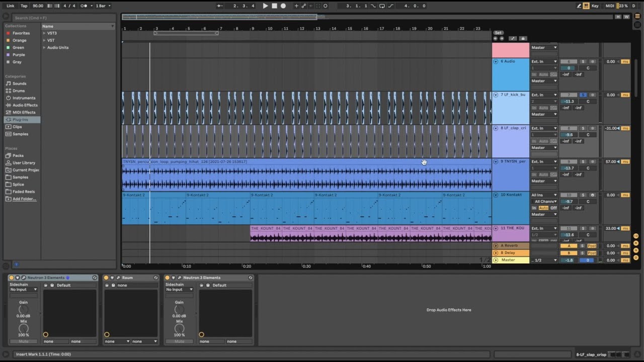Enable MIDI arrangement overdub plus icon
This screenshot has width=644, height=362.
point(296,6)
